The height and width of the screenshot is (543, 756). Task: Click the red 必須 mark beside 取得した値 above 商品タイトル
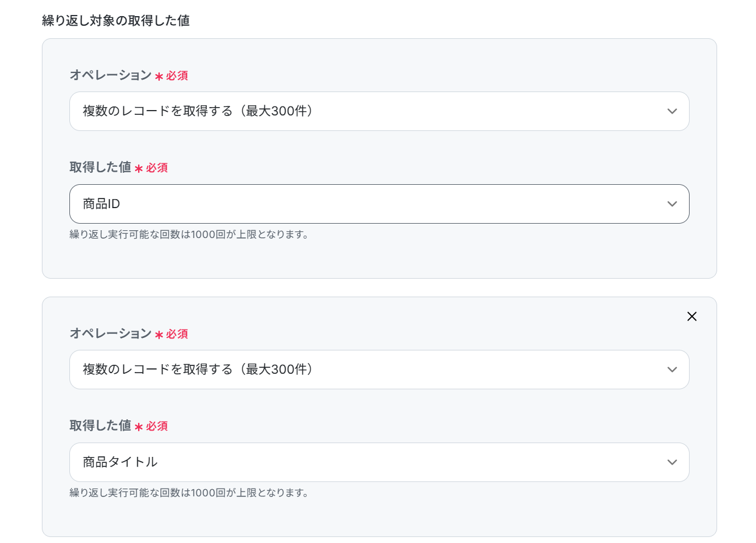pyautogui.click(x=157, y=426)
